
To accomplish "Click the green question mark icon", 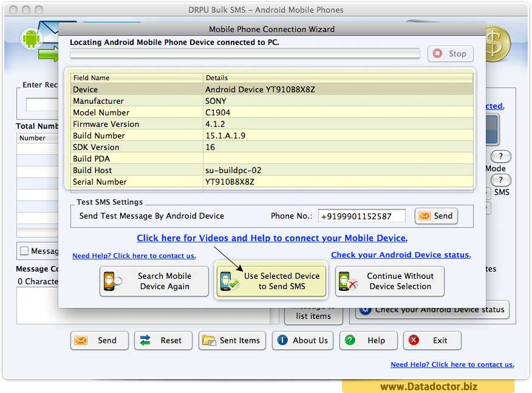I will click(x=350, y=340).
